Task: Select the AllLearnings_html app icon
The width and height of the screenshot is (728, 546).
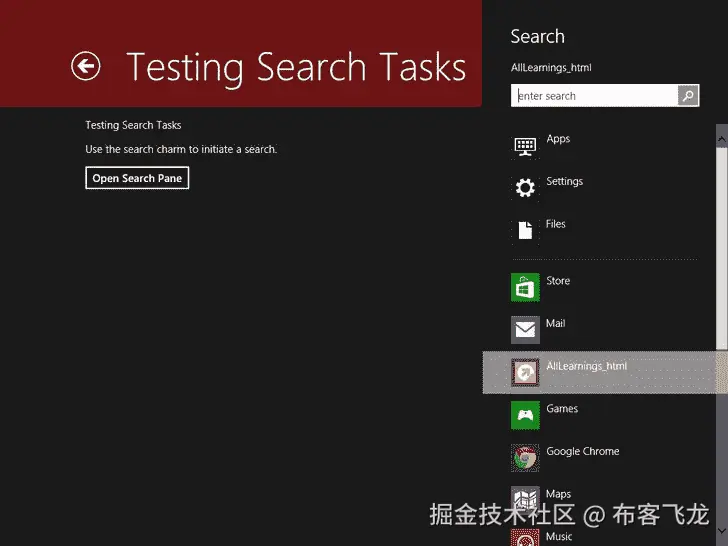Action: [525, 373]
